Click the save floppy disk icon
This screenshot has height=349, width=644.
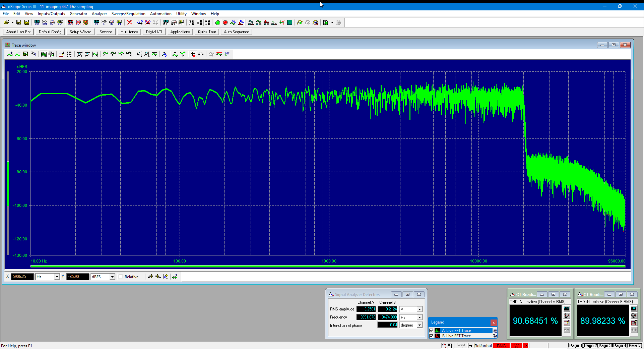point(19,22)
